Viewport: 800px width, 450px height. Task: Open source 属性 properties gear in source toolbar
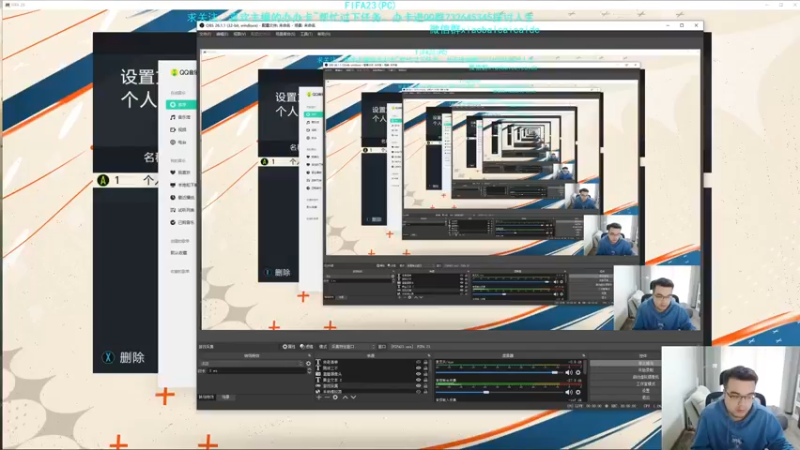coord(289,346)
